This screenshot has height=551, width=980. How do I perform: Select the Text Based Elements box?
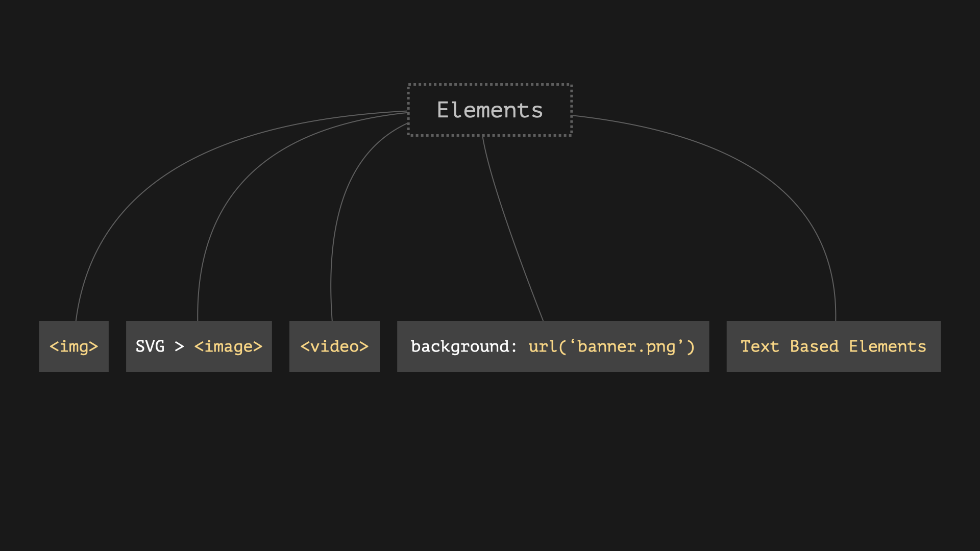[x=834, y=346]
